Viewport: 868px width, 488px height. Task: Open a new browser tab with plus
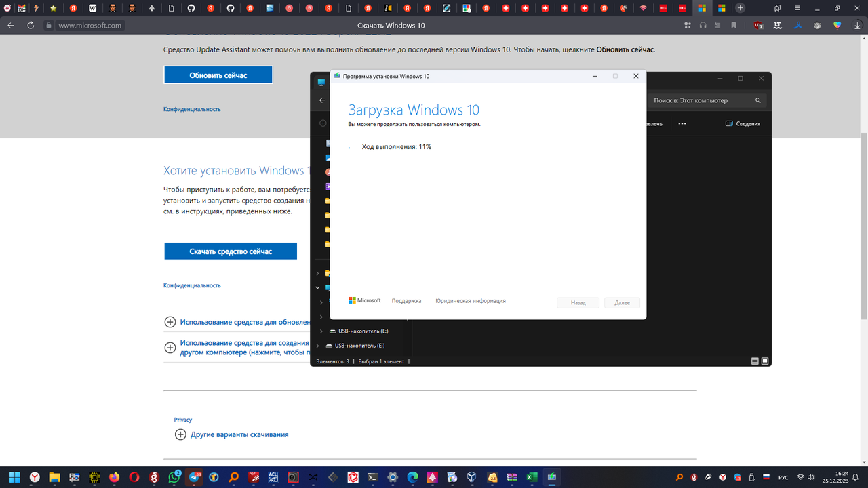[741, 8]
